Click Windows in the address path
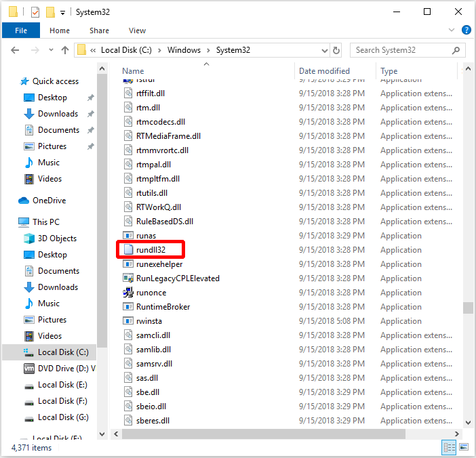 coord(184,50)
